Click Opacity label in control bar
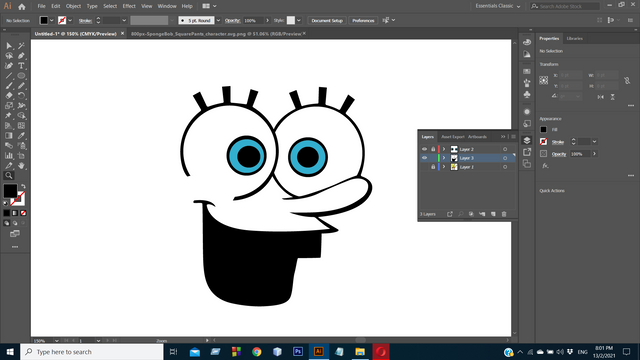 (x=232, y=20)
